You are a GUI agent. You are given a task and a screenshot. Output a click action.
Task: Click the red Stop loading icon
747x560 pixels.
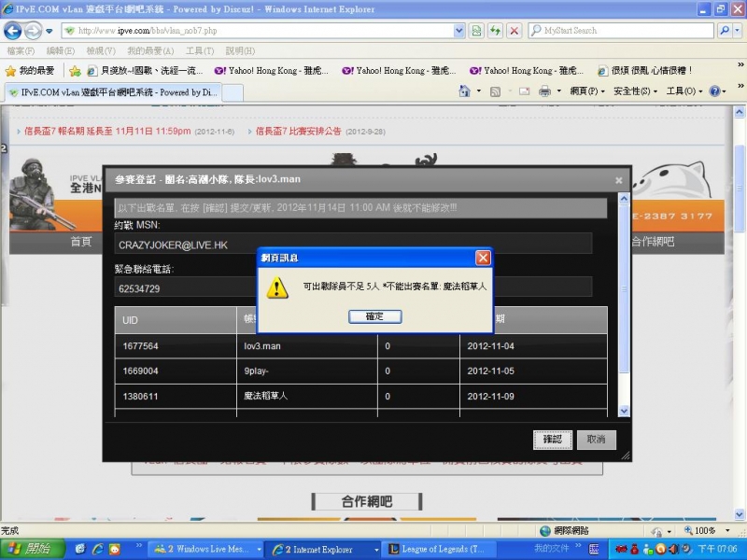[x=514, y=31]
